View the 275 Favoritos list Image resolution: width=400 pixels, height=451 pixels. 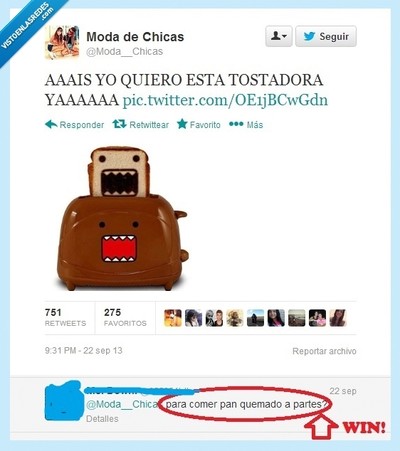coord(125,317)
